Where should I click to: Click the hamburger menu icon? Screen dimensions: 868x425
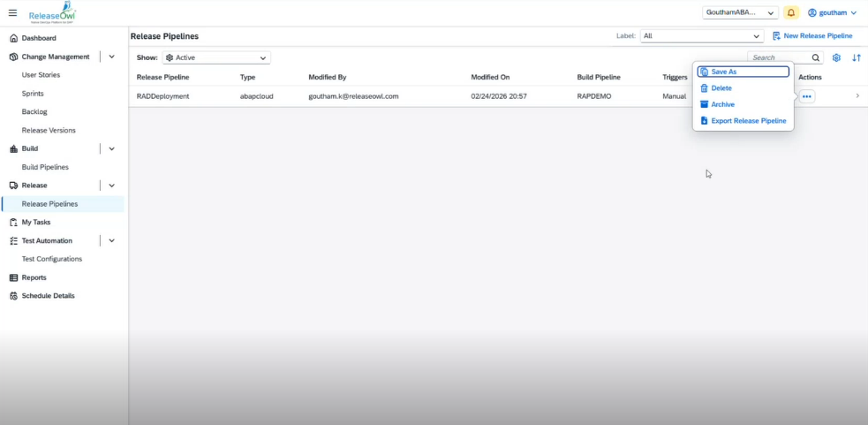[12, 12]
